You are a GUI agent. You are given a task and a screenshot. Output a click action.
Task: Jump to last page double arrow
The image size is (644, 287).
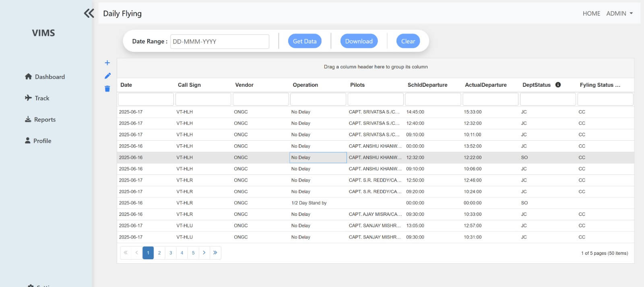click(x=215, y=253)
